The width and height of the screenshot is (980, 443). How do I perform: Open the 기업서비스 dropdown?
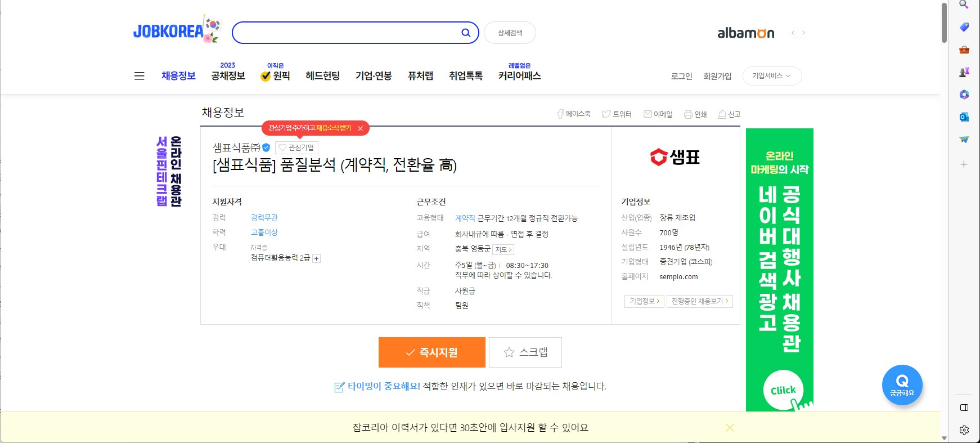(x=772, y=76)
